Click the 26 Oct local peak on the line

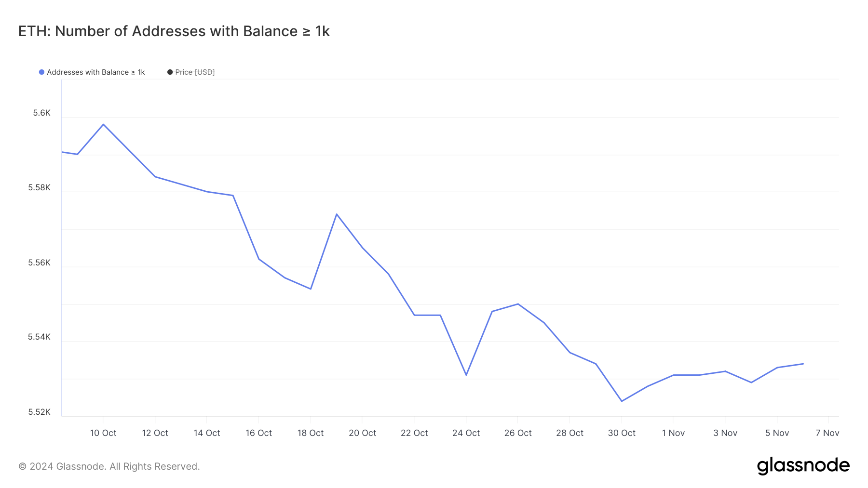pyautogui.click(x=518, y=304)
